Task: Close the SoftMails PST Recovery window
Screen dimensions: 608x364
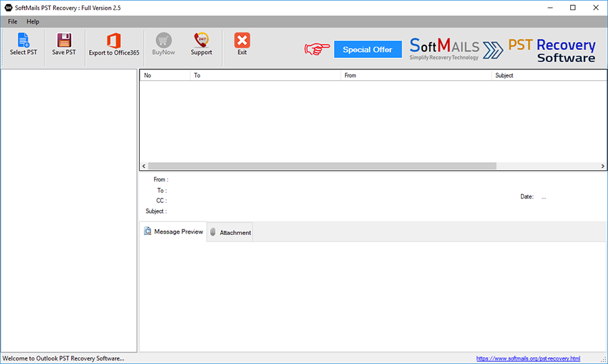Action: (x=596, y=7)
